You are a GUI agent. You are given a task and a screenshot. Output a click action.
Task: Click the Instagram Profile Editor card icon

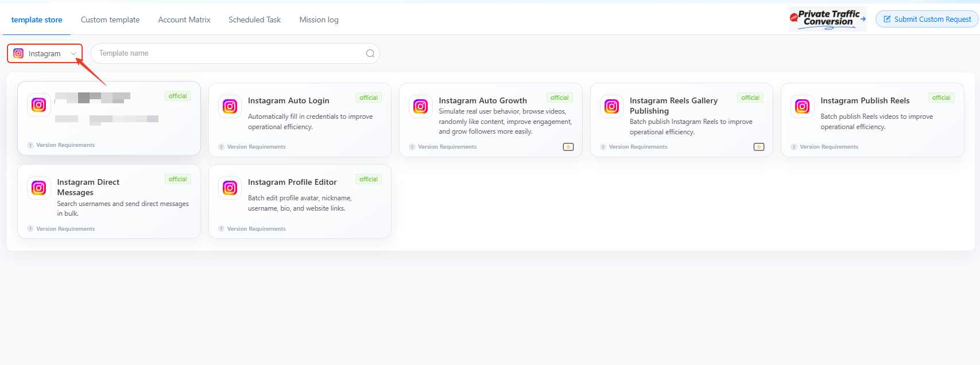coord(230,188)
